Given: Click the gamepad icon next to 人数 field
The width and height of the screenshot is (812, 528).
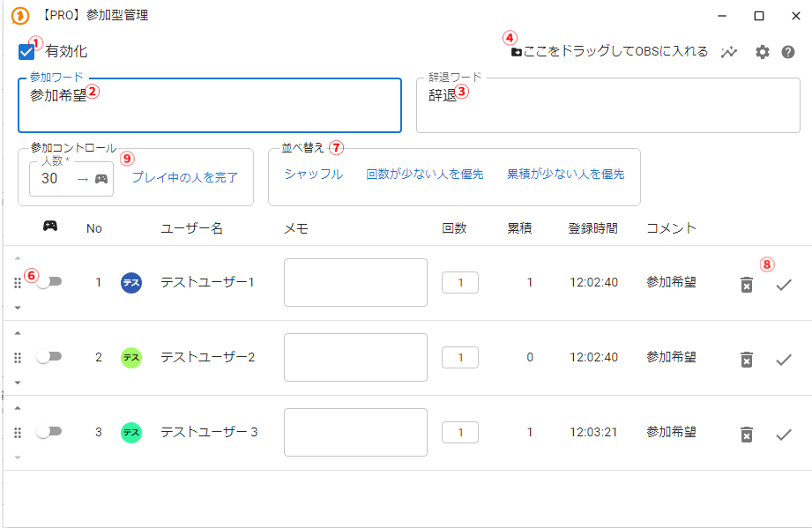Looking at the screenshot, I should click(x=101, y=179).
